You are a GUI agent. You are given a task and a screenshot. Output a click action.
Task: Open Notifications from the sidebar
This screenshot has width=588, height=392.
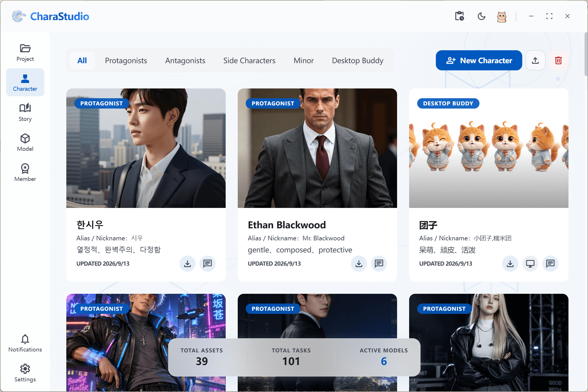pos(25,343)
